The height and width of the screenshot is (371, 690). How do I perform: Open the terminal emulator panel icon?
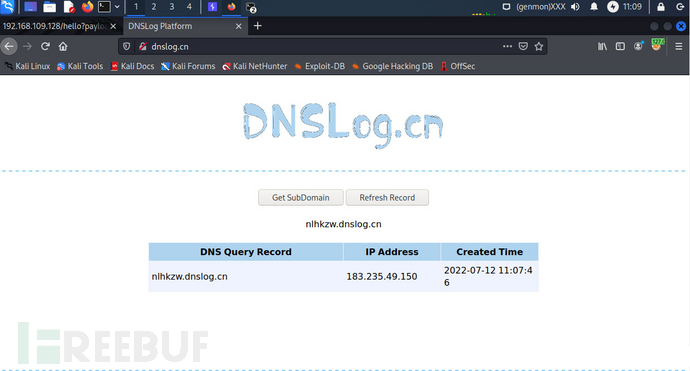pyautogui.click(x=104, y=7)
